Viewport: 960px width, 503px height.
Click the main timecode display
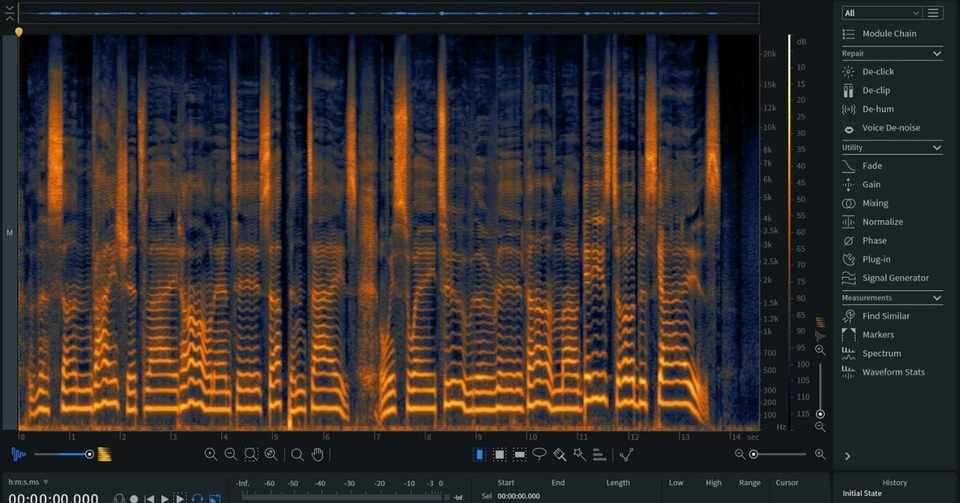tap(53, 498)
